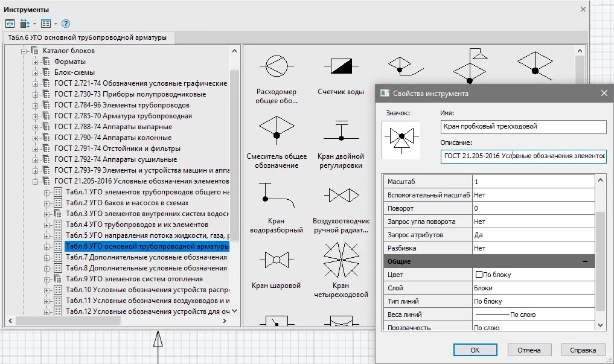Viewport: 614px width, 364px height.
Task: Select ГОСТ 2.792-74 Аппараты сушильные
Action: tap(115, 160)
